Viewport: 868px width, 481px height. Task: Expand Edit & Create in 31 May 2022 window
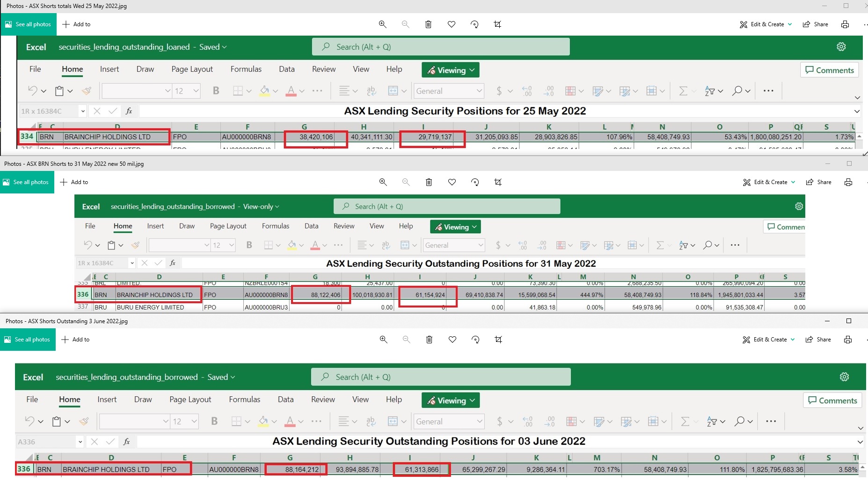click(769, 182)
